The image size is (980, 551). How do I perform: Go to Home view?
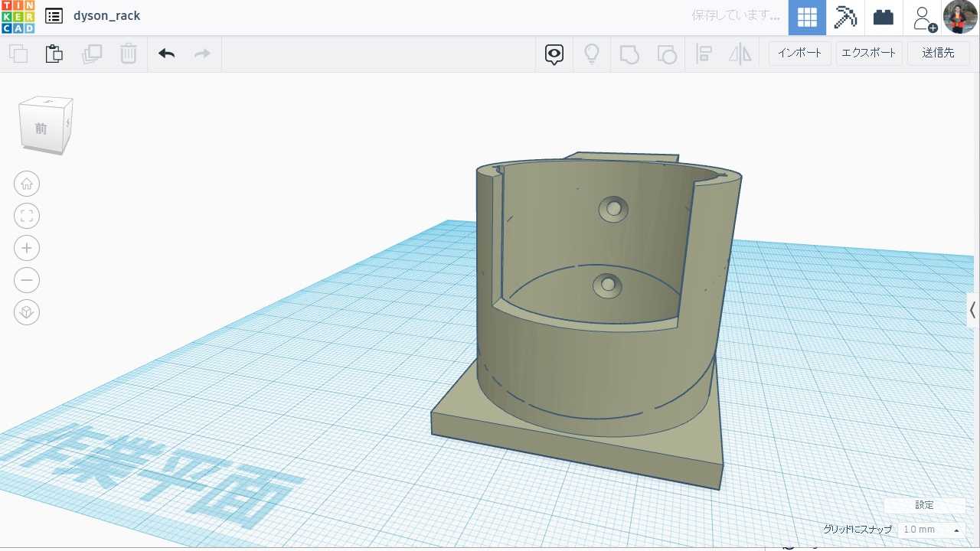pyautogui.click(x=27, y=184)
